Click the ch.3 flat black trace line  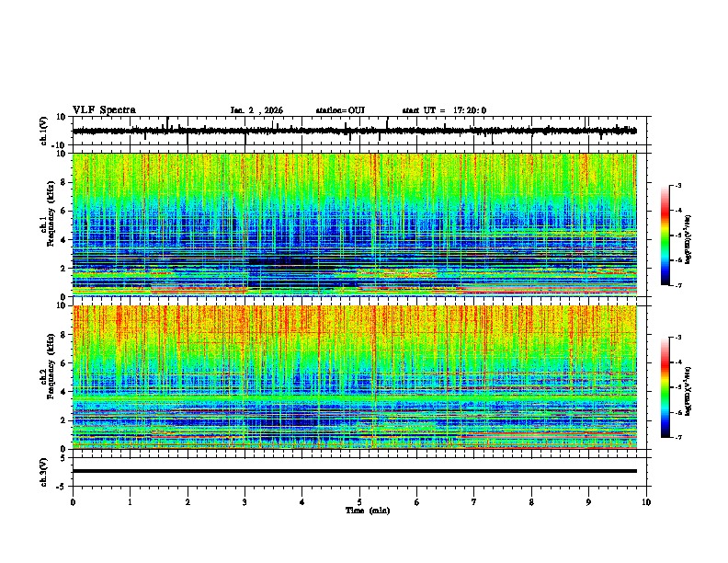click(354, 471)
